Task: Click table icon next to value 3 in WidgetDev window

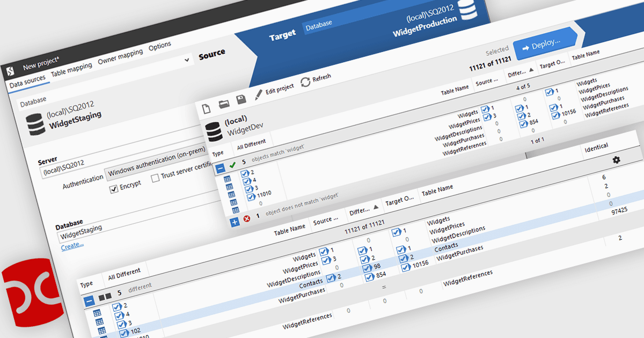Action: coord(230,194)
